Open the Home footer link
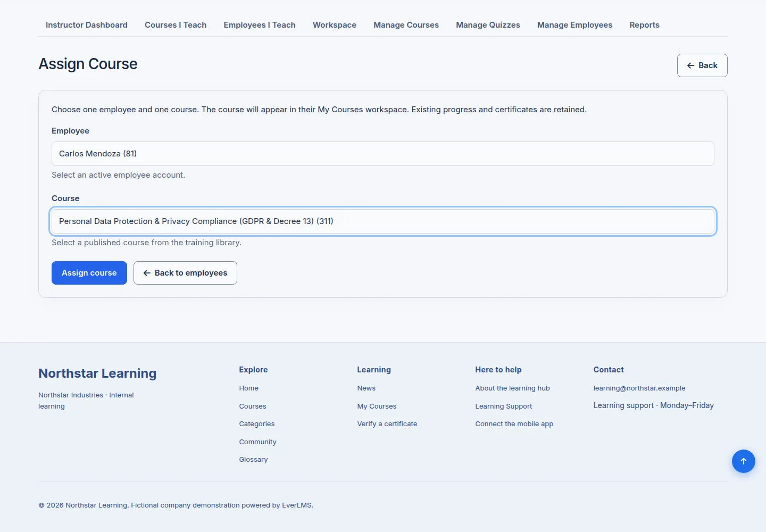The image size is (766, 532). pos(249,388)
